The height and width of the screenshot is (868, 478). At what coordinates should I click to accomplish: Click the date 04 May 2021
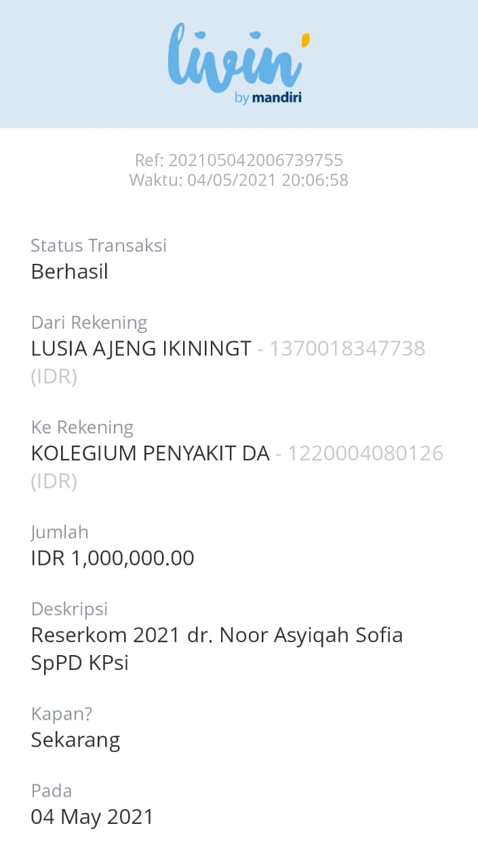pos(92,817)
